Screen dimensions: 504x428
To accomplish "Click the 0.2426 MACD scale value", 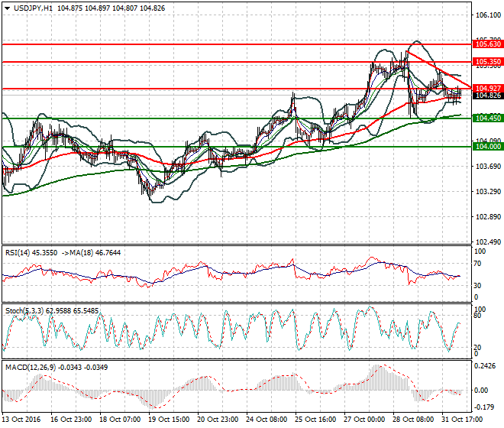I will pyautogui.click(x=485, y=366).
